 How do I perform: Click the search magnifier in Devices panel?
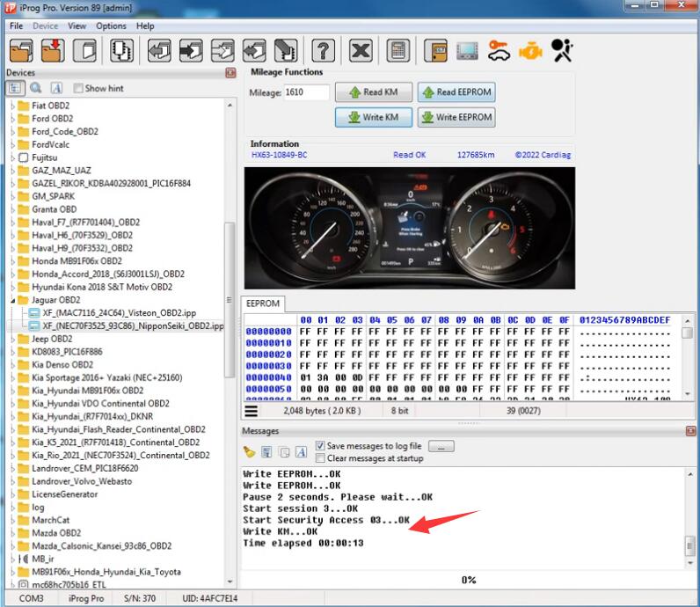point(36,88)
